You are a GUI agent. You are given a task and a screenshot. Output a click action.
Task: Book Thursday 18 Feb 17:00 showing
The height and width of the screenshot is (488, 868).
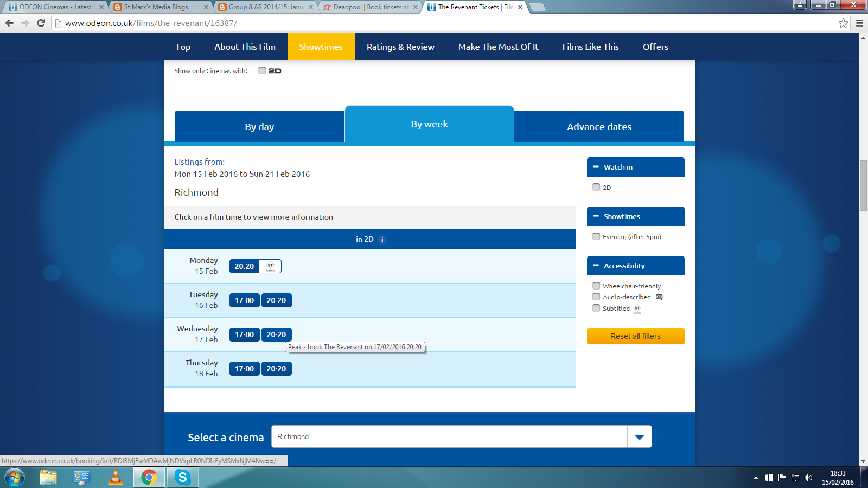pyautogui.click(x=244, y=369)
